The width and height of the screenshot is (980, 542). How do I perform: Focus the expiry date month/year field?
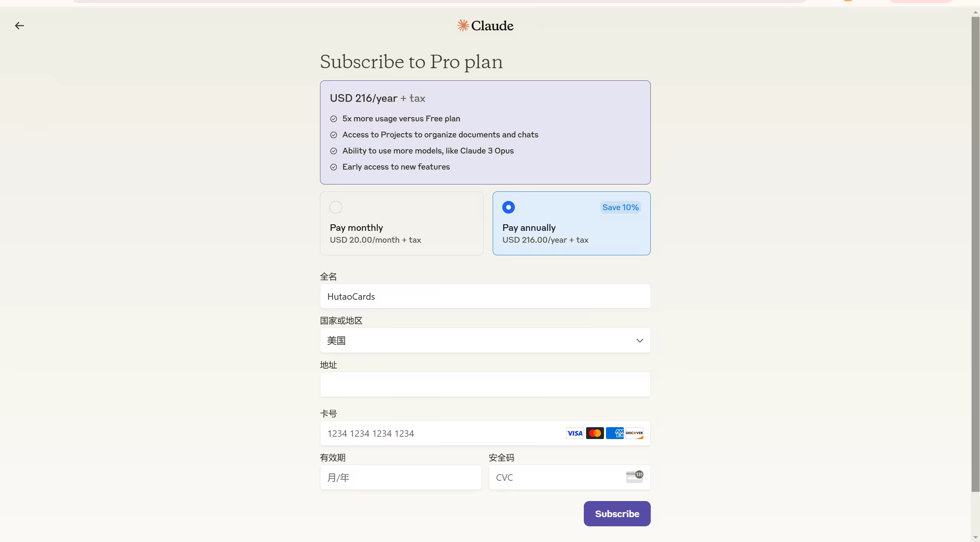[400, 477]
